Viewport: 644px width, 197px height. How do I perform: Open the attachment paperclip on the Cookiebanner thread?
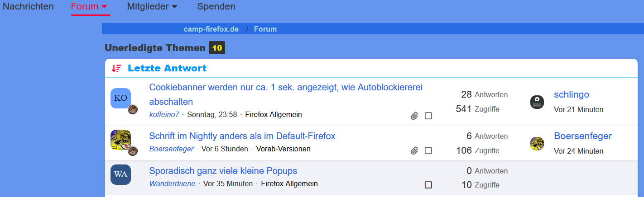(x=414, y=116)
